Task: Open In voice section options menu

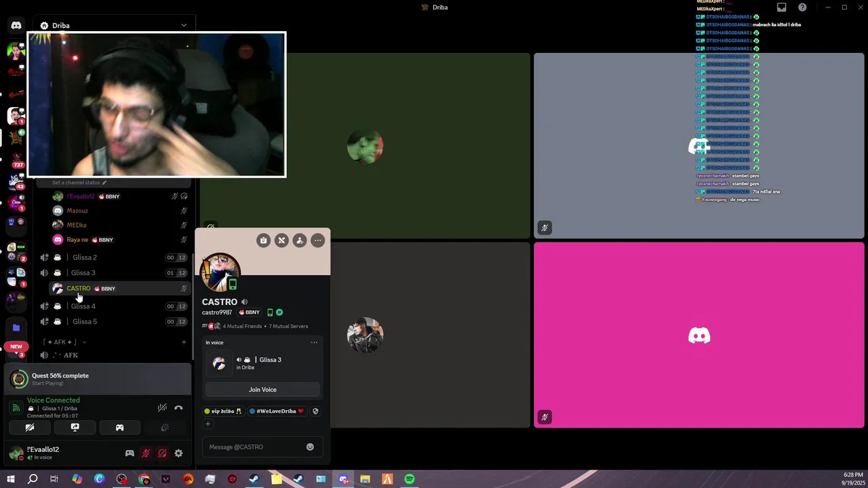Action: (x=314, y=342)
